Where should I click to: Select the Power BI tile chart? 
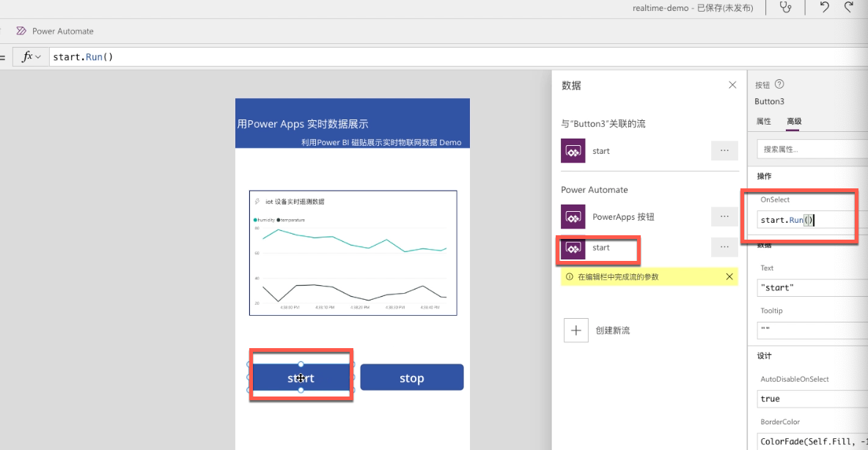pos(353,253)
